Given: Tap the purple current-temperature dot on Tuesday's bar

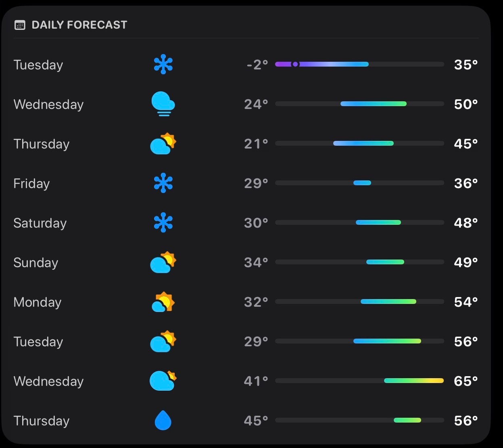Looking at the screenshot, I should 295,64.
